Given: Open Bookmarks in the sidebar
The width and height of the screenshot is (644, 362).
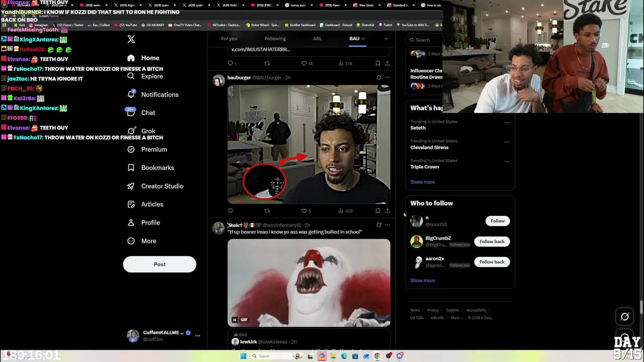Looking at the screenshot, I should [x=150, y=167].
